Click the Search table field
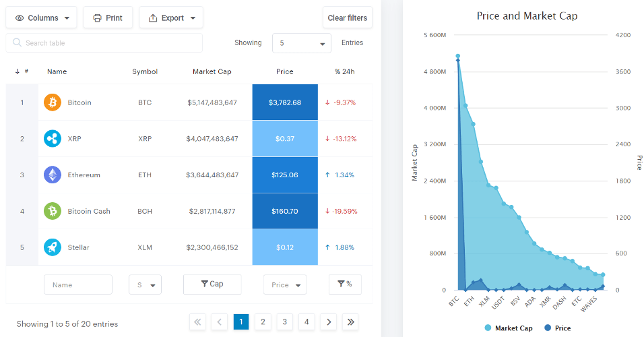The height and width of the screenshot is (337, 644). tap(104, 43)
